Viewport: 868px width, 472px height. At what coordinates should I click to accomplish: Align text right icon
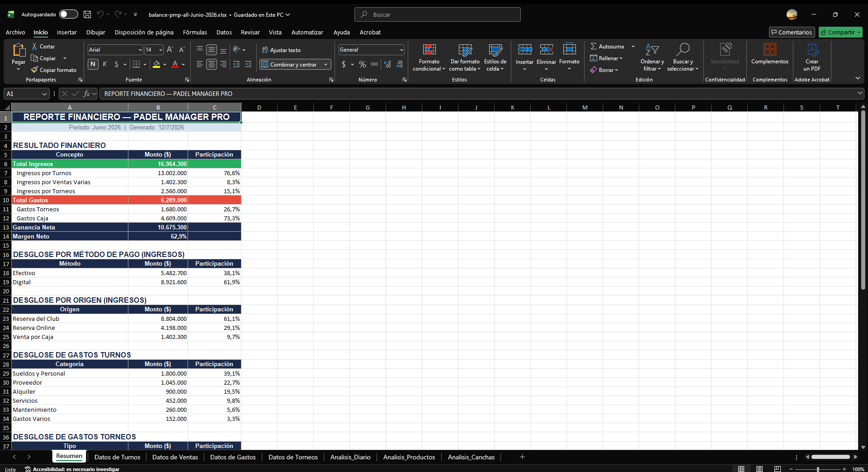[223, 64]
